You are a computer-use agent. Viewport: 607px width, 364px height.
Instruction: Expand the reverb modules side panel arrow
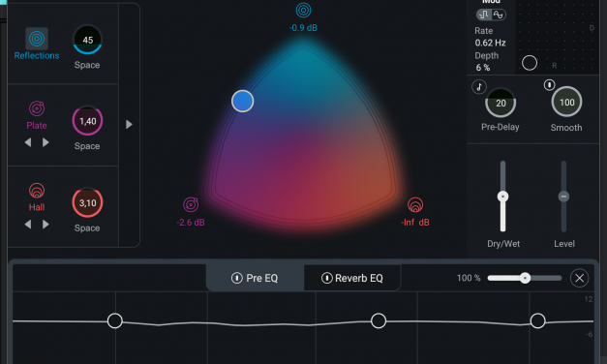click(x=129, y=124)
